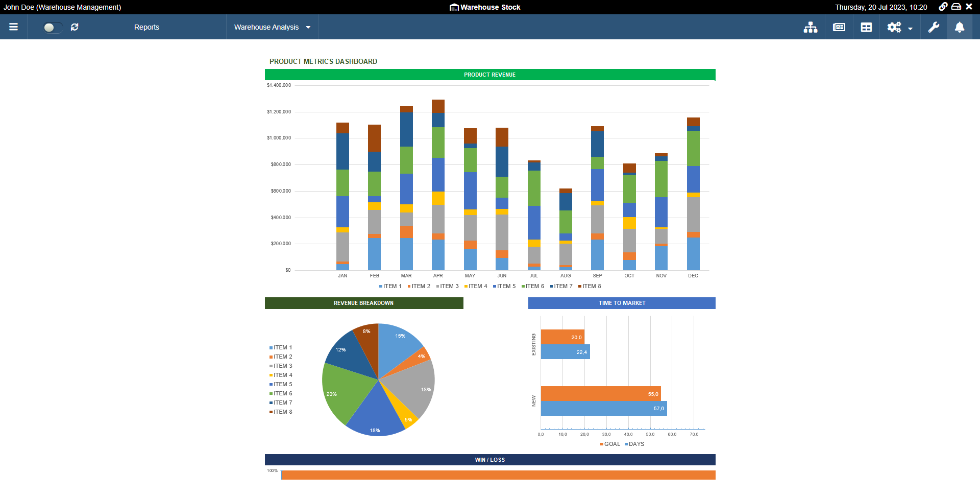The image size is (980, 497).
Task: Open the settings gears dropdown
Action: coord(899,28)
